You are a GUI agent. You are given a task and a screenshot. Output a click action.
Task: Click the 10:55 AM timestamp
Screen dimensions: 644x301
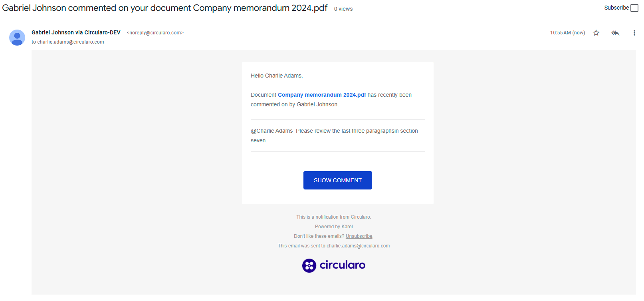pyautogui.click(x=567, y=33)
